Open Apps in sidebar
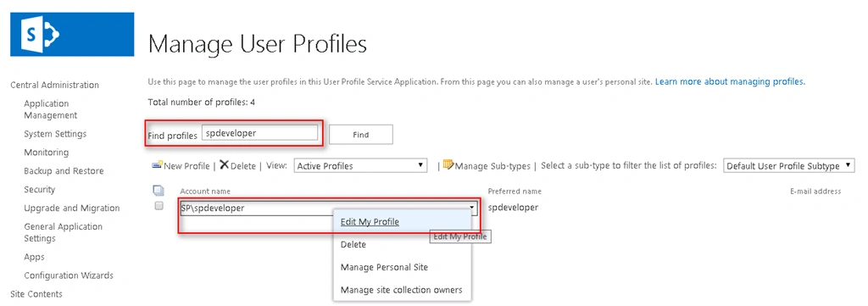This screenshot has width=868, height=306. click(34, 257)
